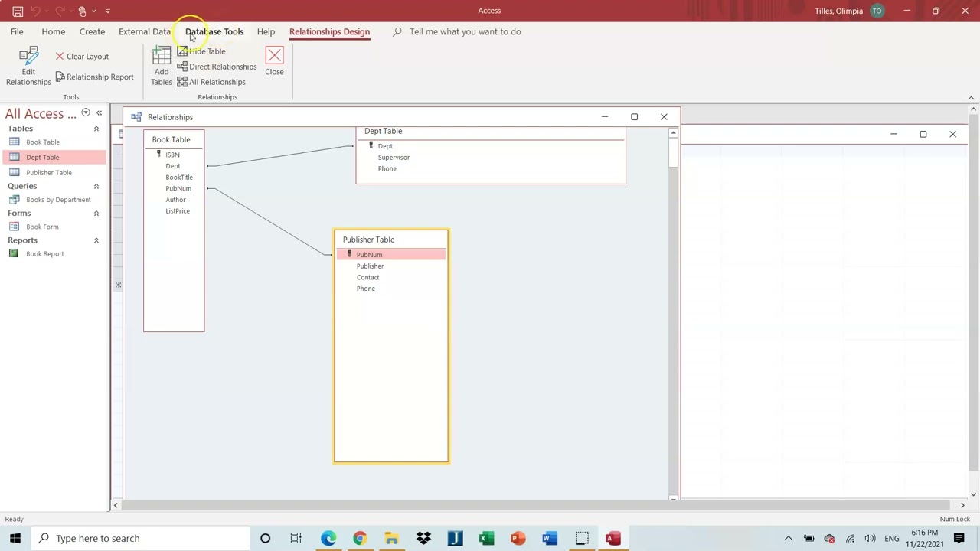Click the Tell me what you want search box

tap(465, 31)
